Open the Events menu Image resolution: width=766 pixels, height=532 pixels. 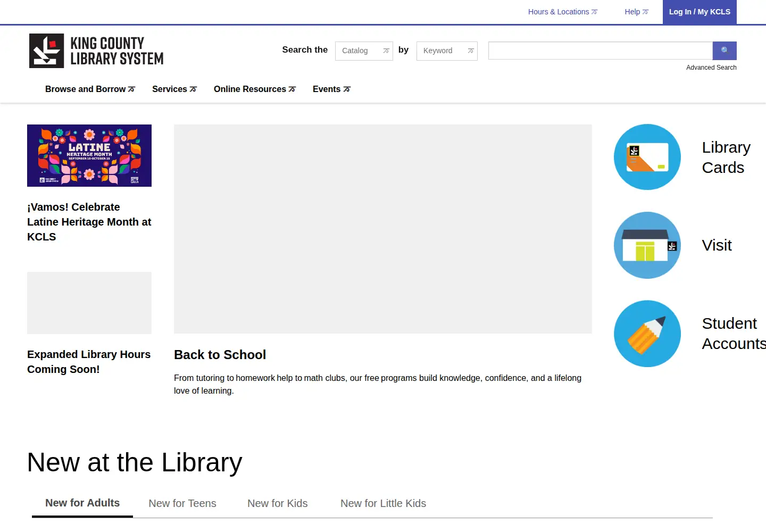click(x=331, y=89)
